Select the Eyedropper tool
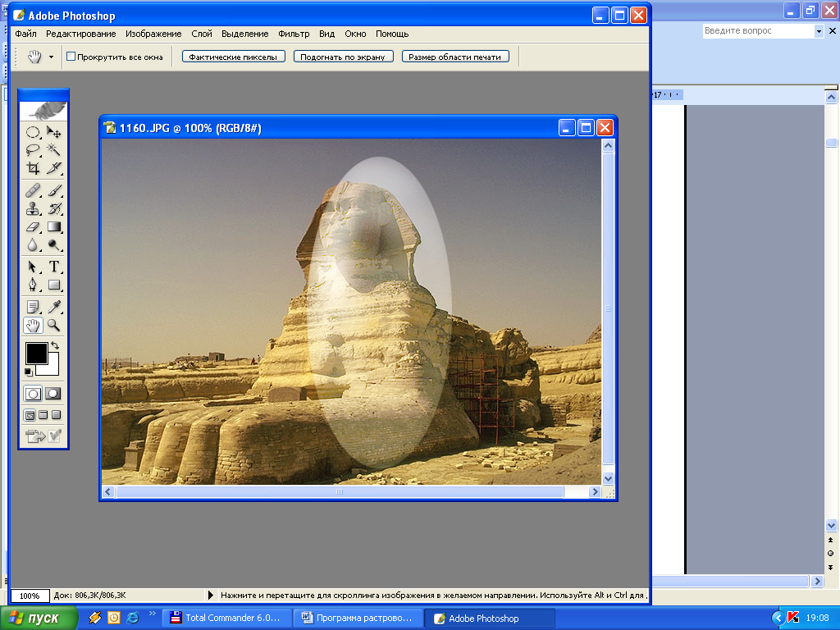Image resolution: width=840 pixels, height=630 pixels. pyautogui.click(x=53, y=307)
